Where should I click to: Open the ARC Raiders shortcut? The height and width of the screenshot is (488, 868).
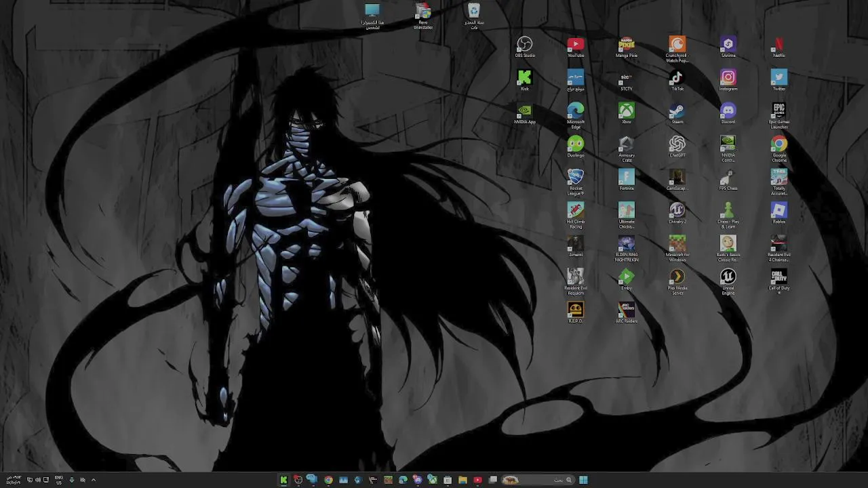click(627, 312)
